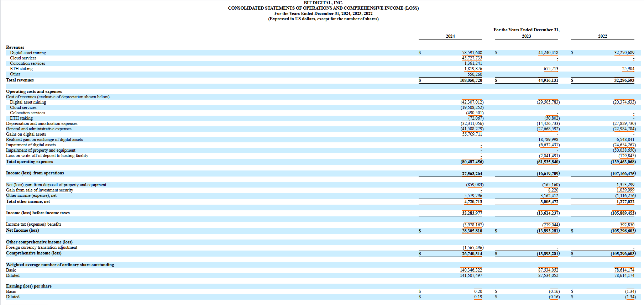Click diluted weighted shares 141,507,497
644x305 pixels.
pos(471,275)
